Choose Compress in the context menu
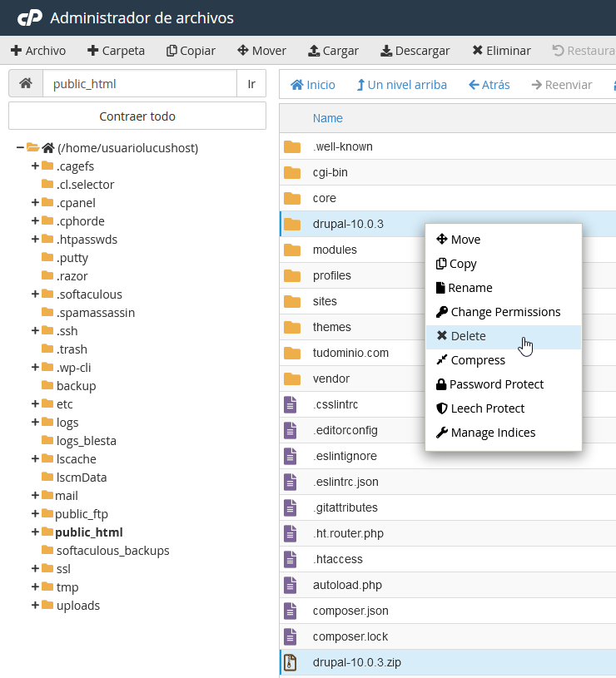The image size is (616, 678). (477, 360)
